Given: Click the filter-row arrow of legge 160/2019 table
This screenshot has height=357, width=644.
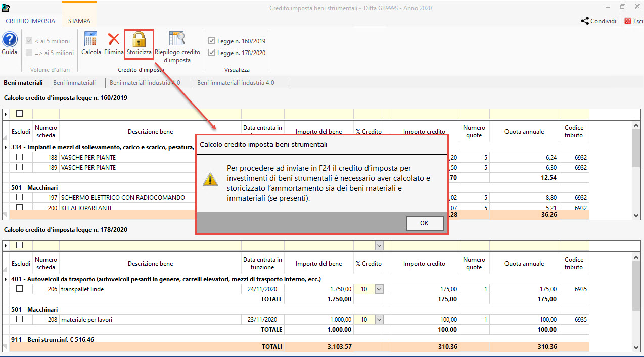Looking at the screenshot, I should (x=6, y=114).
